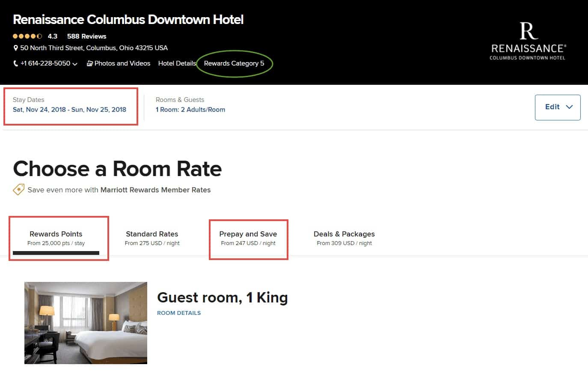Click the Renaissance hotel logo
This screenshot has width=588, height=374.
pyautogui.click(x=527, y=41)
